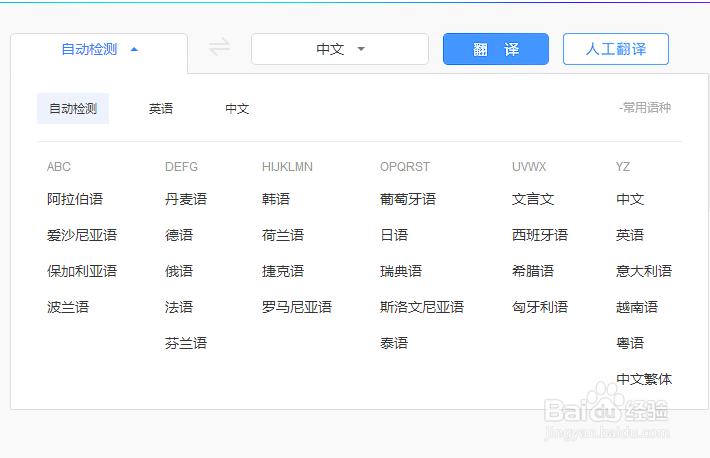The height and width of the screenshot is (458, 710).
Task: Pick 荷兰语 from the HIJKLMN column
Action: point(283,235)
